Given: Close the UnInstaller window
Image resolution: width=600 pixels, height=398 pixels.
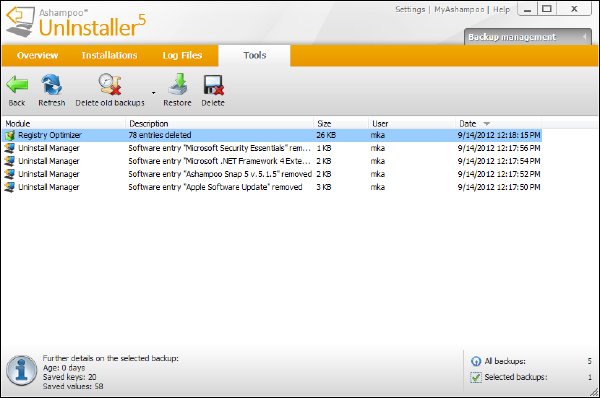Looking at the screenshot, I should [x=574, y=9].
